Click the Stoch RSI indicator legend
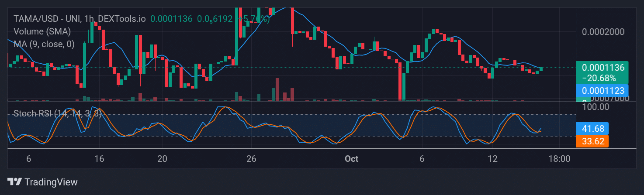Viewport: 644px width, 195px height. (58, 113)
